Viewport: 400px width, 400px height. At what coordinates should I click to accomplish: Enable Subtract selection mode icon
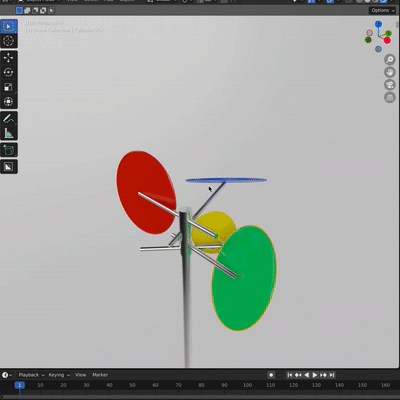pyautogui.click(x=35, y=10)
